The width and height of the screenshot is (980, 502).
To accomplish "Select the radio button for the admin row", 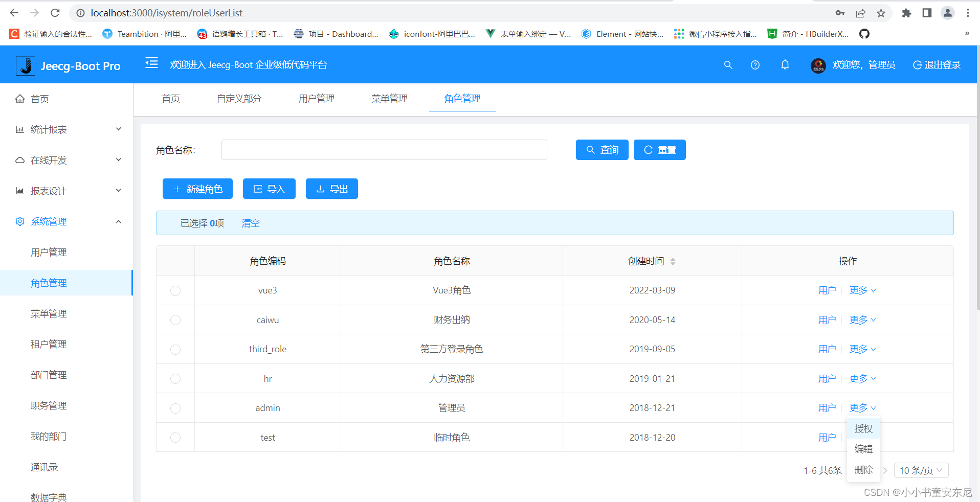I will click(175, 408).
